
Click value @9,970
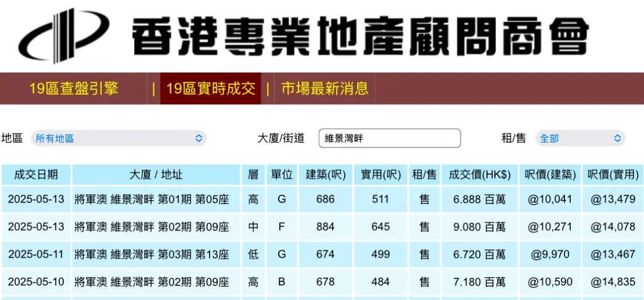pos(550,254)
